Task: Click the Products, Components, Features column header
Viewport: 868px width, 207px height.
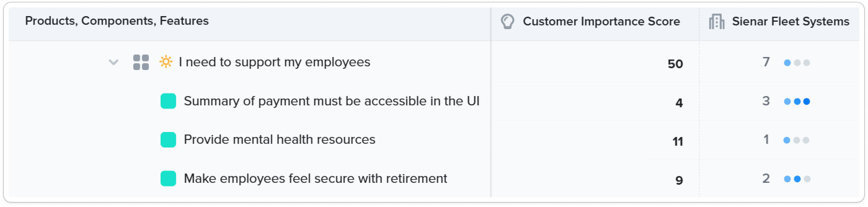Action: 117,21
